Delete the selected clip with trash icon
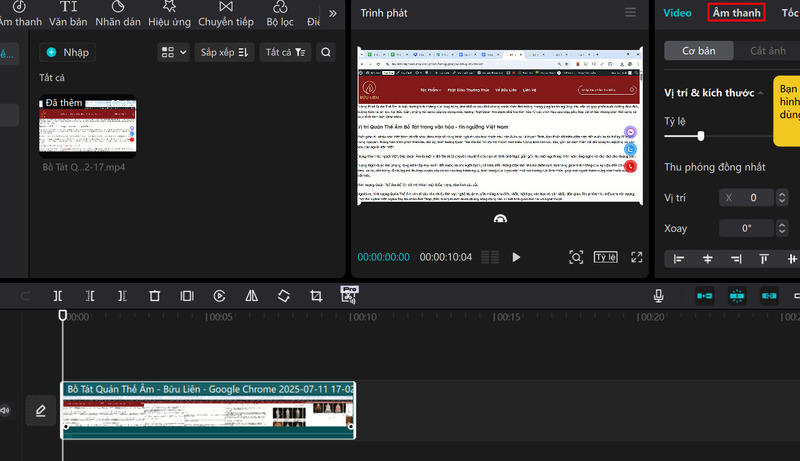This screenshot has height=461, width=800. [x=155, y=296]
